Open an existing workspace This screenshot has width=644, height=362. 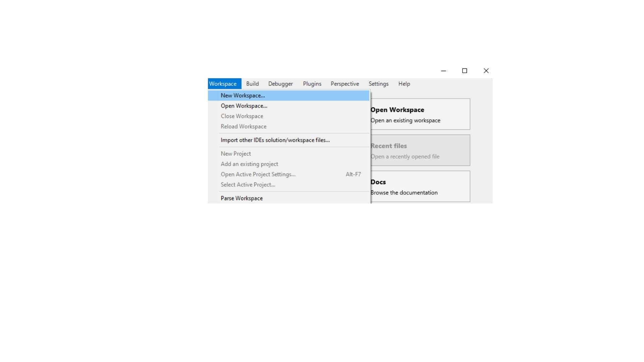pyautogui.click(x=244, y=106)
